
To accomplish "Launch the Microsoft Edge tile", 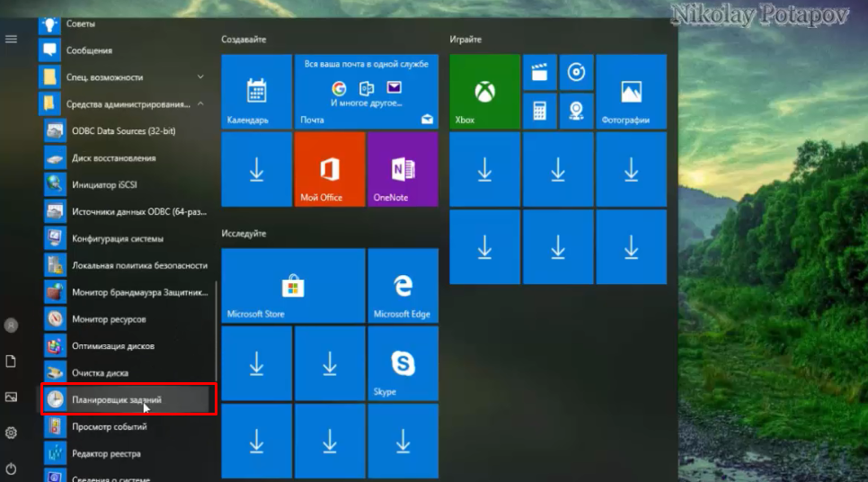I will pyautogui.click(x=403, y=286).
